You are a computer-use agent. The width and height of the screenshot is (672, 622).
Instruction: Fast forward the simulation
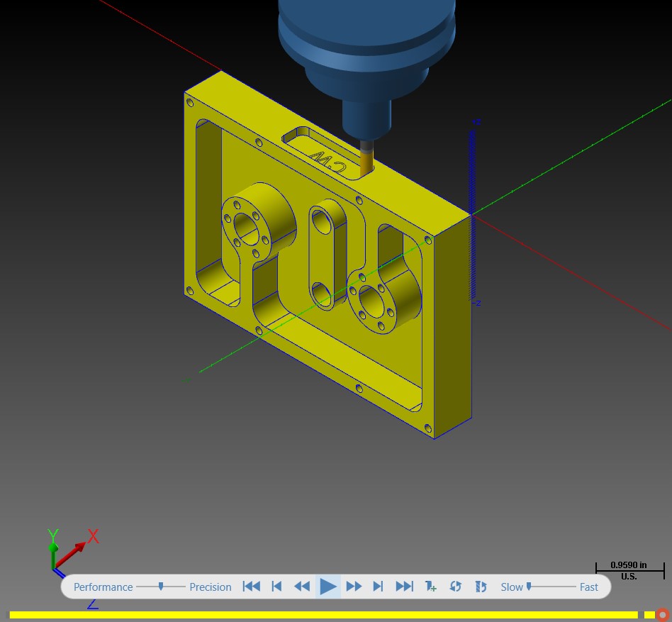[x=354, y=587]
